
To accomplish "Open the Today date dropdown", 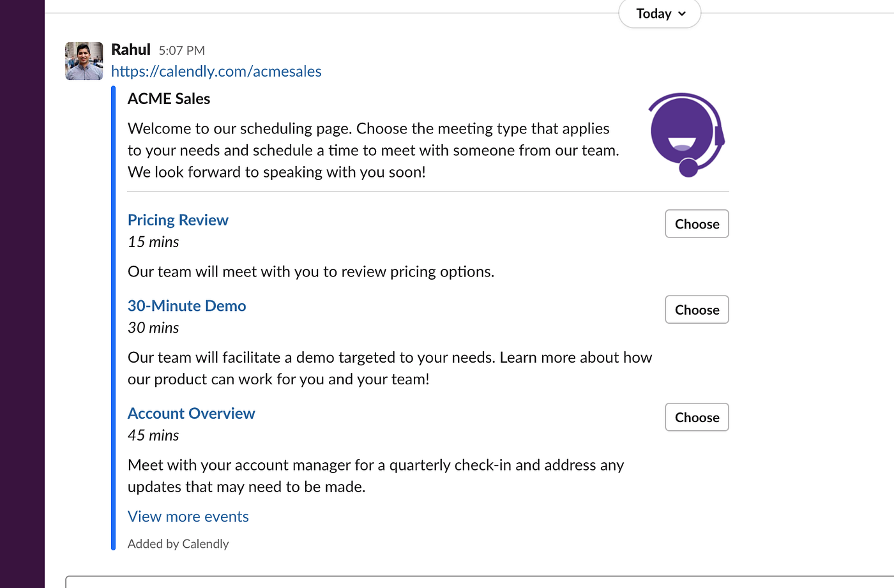I will pyautogui.click(x=660, y=13).
